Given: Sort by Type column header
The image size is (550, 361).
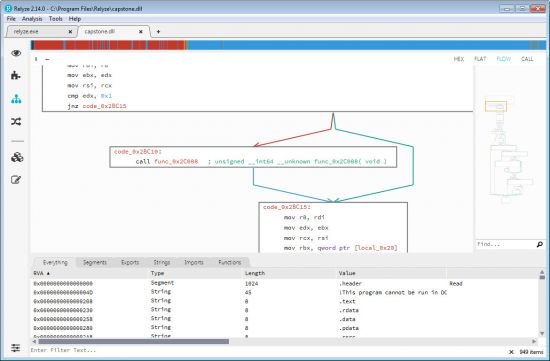Looking at the screenshot, I should point(196,273).
